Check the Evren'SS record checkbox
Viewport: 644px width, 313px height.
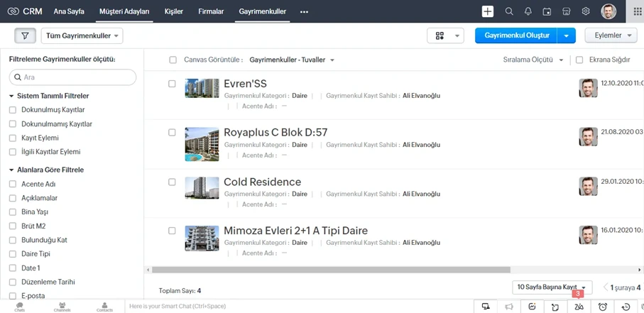172,83
